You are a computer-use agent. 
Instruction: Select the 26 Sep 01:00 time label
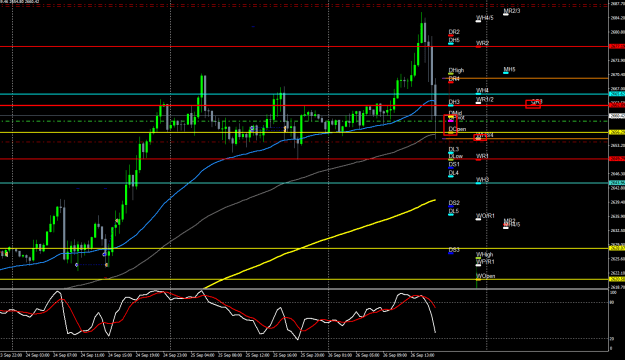coord(340,355)
